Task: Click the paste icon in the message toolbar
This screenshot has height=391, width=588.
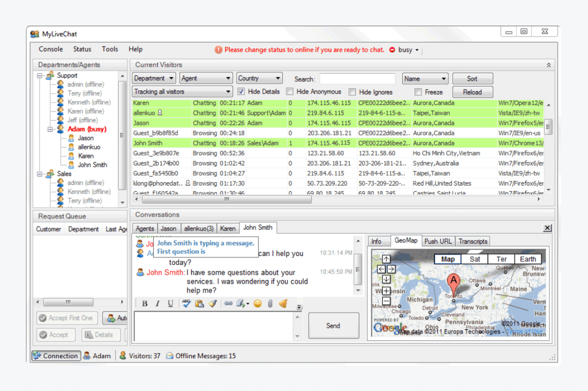Action: [x=198, y=303]
